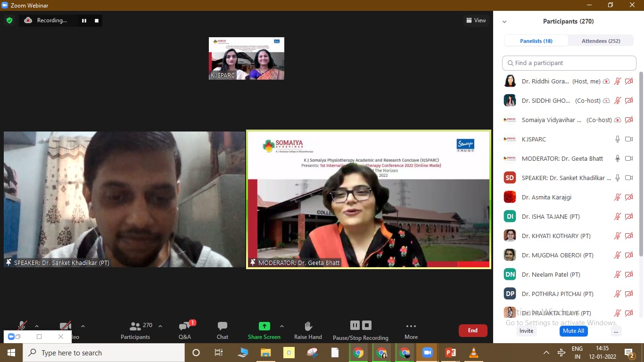
Task: Open PowerPoint from the taskbar
Action: pos(451,353)
